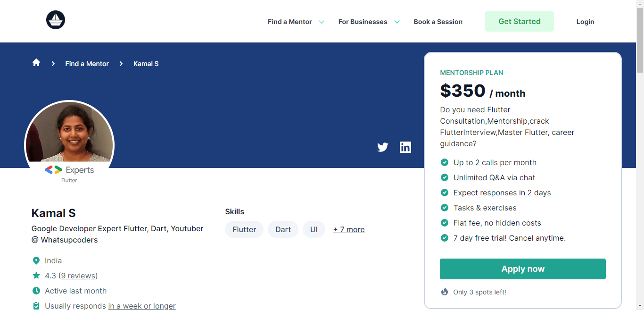This screenshot has height=310, width=644.
Task: Click the flame icon beside spots left
Action: pos(444,292)
